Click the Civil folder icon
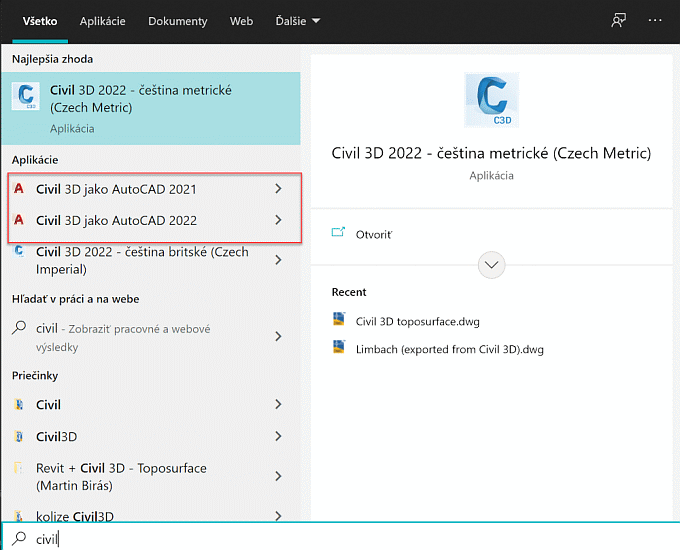The width and height of the screenshot is (680, 550). pos(19,404)
